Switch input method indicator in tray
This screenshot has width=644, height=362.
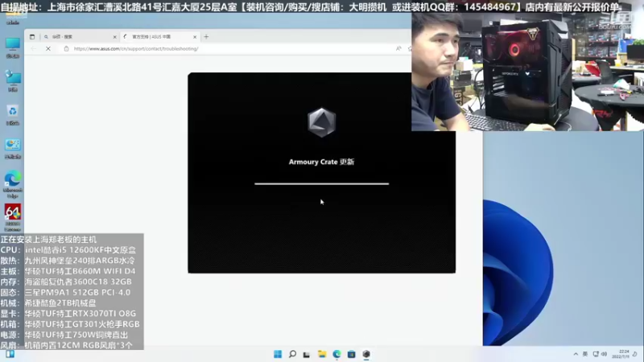pos(585,354)
